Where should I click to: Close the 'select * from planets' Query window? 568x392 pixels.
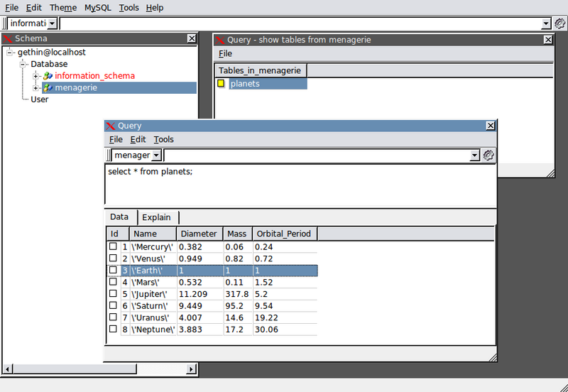pyautogui.click(x=490, y=126)
